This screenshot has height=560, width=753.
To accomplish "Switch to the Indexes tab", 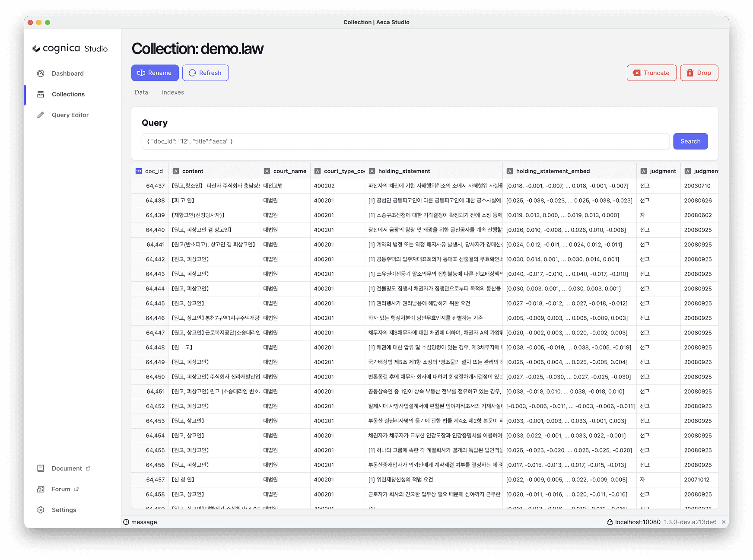I will tap(173, 92).
